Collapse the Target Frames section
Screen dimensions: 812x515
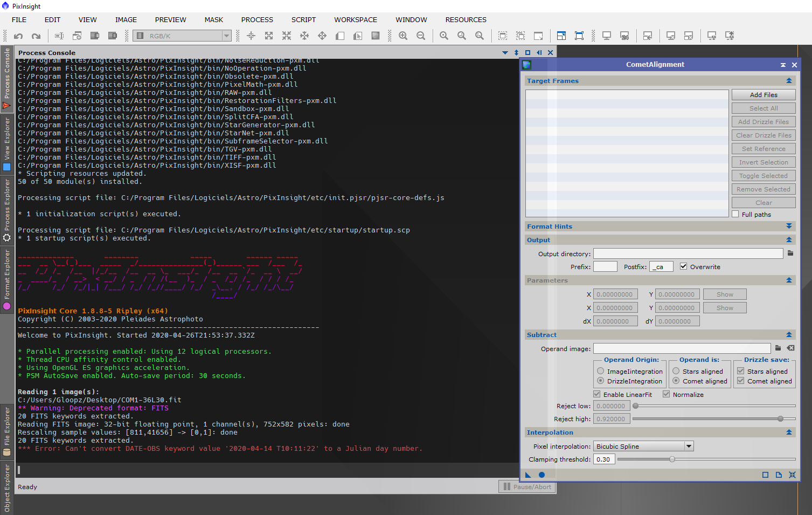click(789, 81)
